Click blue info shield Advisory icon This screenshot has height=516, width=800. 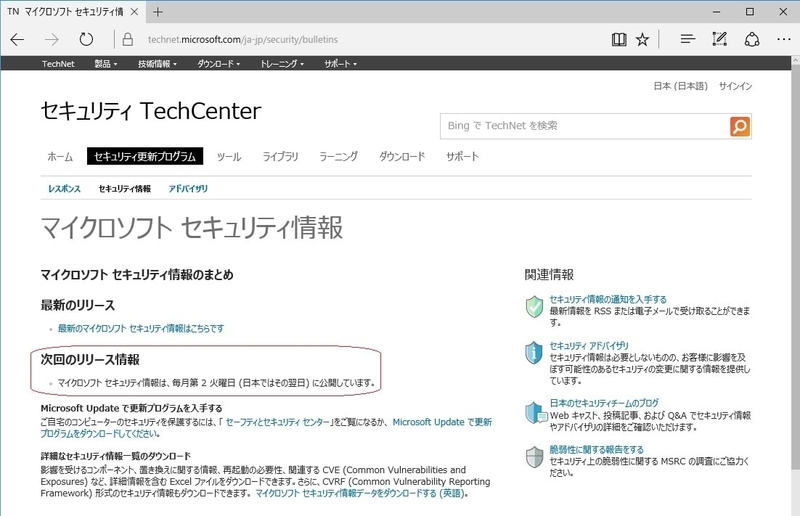[534, 353]
